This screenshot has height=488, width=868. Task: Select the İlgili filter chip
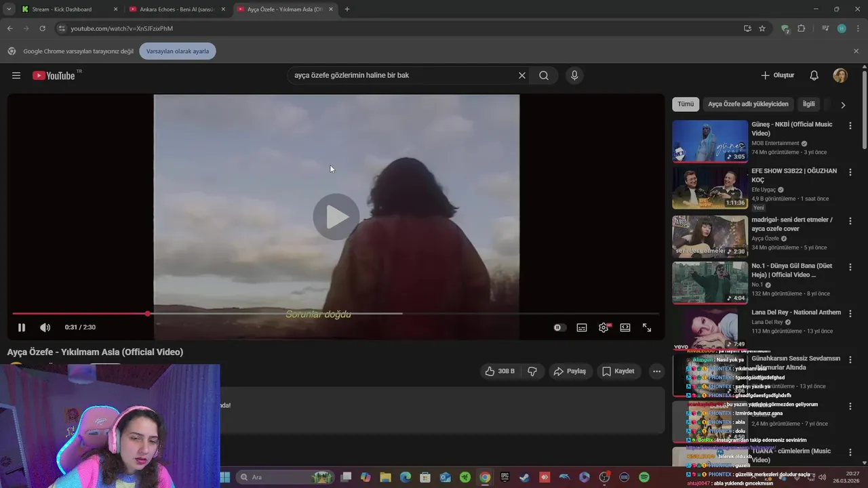point(809,104)
